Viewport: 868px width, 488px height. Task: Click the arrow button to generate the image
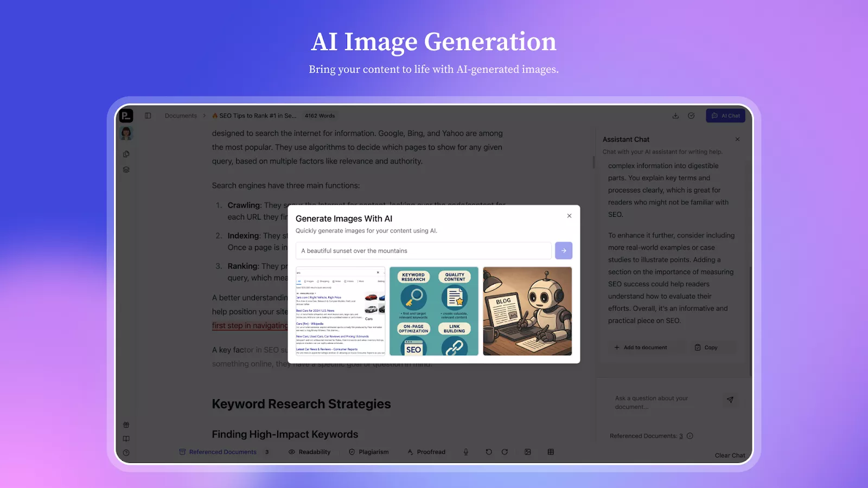[x=564, y=251]
